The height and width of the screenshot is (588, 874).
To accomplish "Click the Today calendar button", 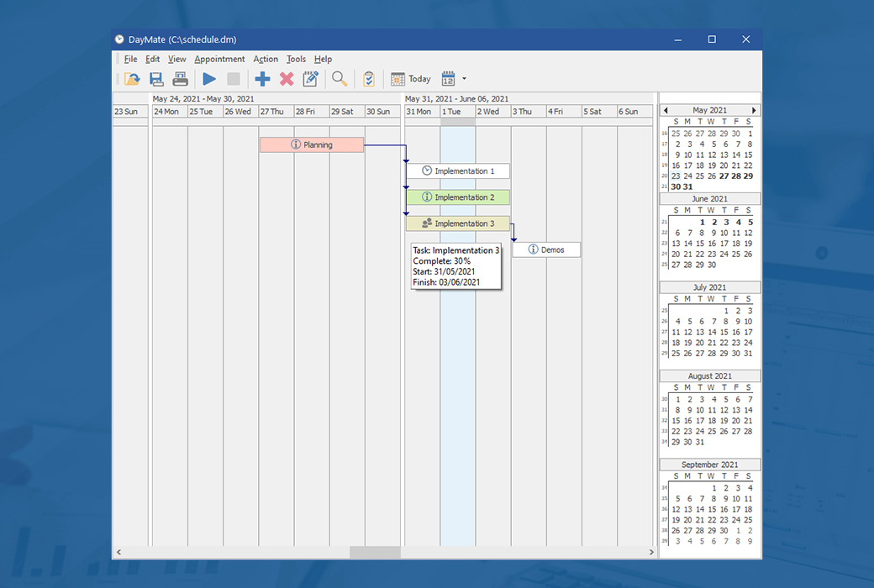I will click(x=411, y=79).
